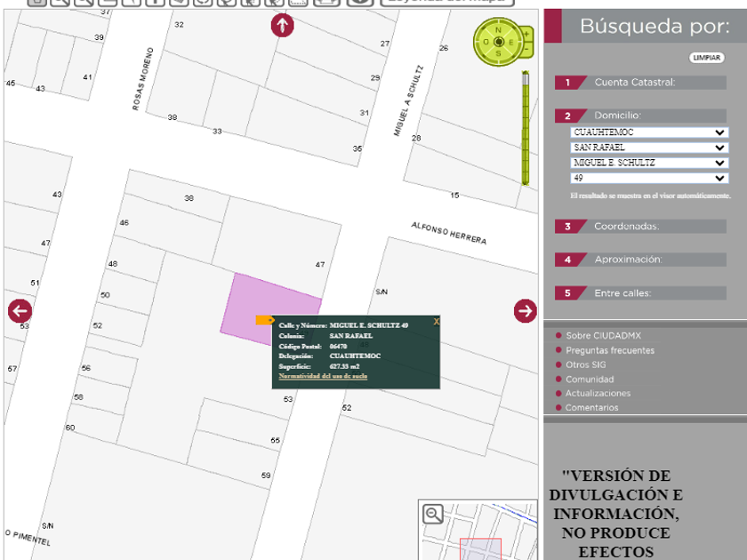Screen dimensions: 747x560
Task: Pan the map east with the right arrow
Action: (x=525, y=310)
